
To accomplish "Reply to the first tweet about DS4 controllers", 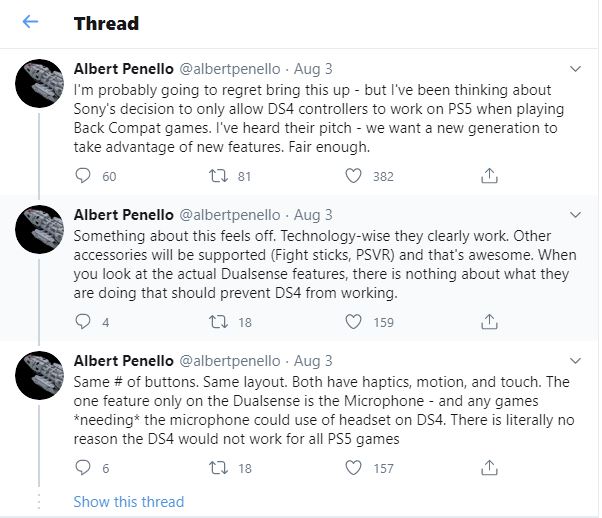I will (x=83, y=176).
